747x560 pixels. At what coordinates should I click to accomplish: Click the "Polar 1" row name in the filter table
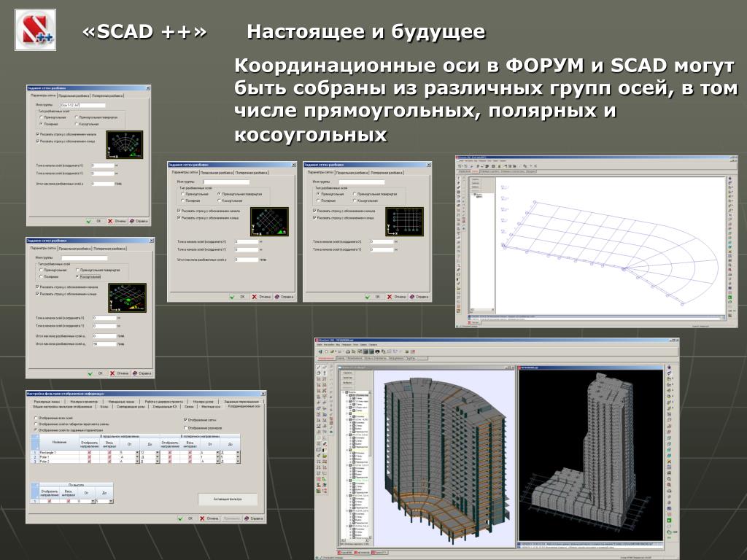pos(44,457)
